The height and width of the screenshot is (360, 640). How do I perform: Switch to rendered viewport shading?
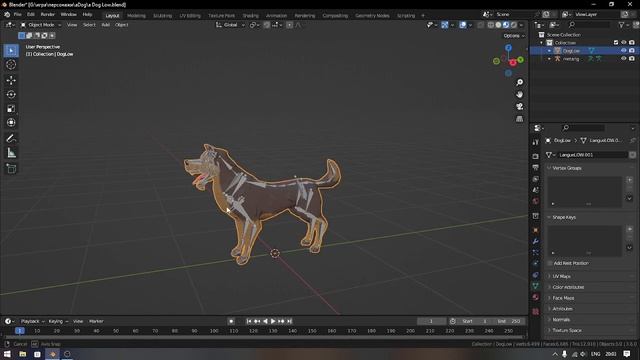514,25
